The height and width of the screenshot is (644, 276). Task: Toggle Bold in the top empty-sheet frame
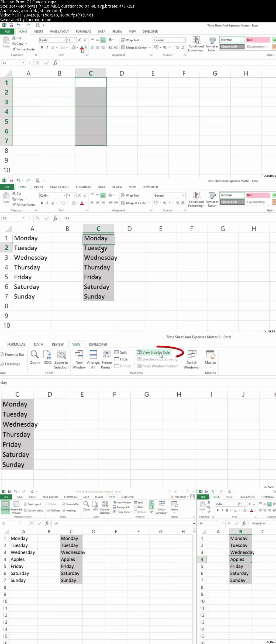tap(42, 47)
